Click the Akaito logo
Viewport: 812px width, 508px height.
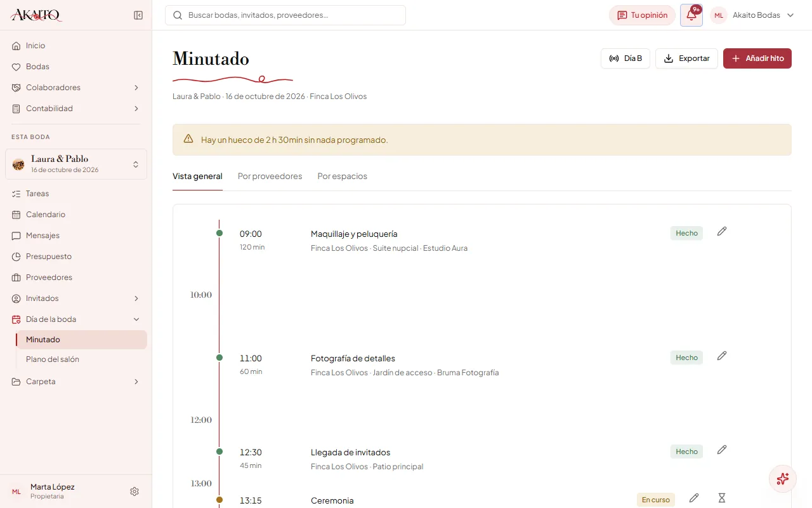(36, 15)
